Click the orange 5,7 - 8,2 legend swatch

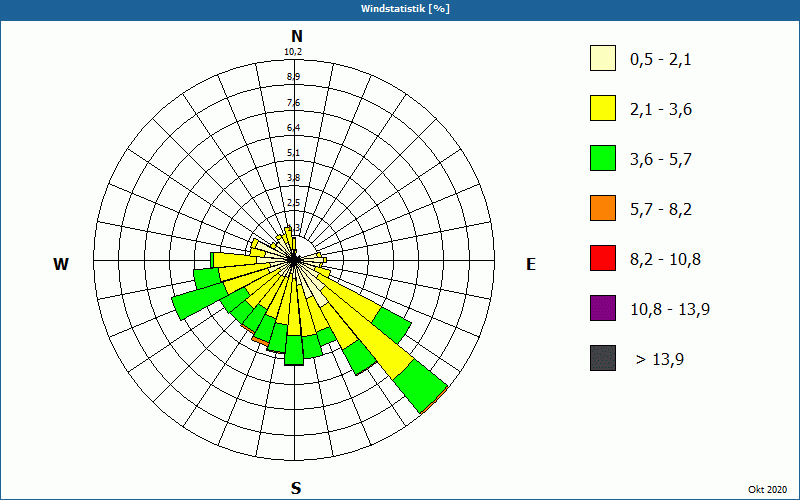click(603, 208)
